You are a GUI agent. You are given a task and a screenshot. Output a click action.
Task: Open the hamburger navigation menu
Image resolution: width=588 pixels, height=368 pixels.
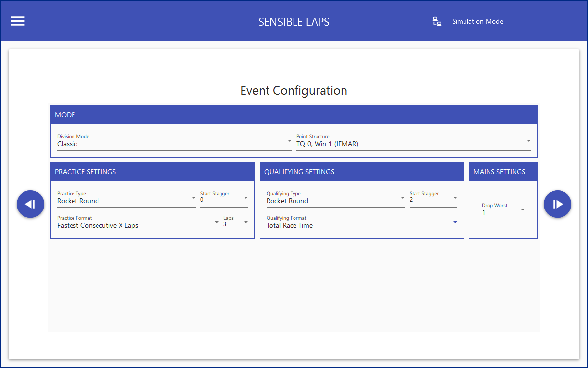tap(18, 21)
